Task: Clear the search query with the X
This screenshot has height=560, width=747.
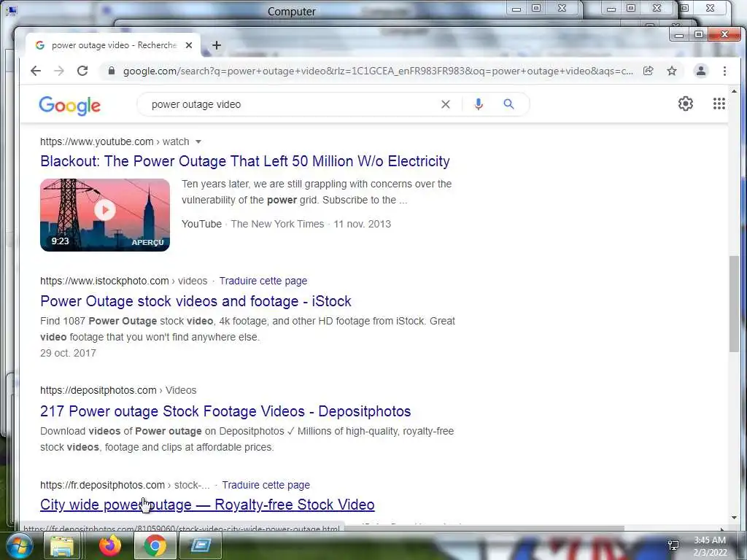Action: pyautogui.click(x=446, y=104)
